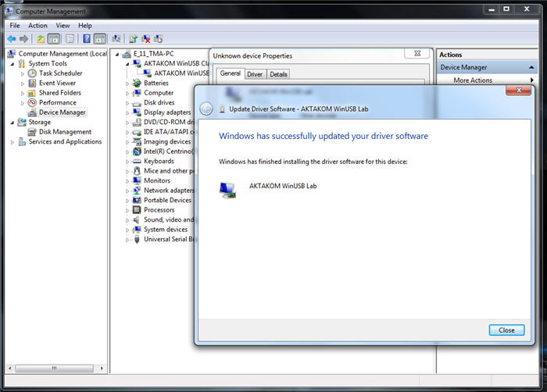Select Disk Management in the left tree
Viewport: 547px width, 392px height.
coord(65,132)
